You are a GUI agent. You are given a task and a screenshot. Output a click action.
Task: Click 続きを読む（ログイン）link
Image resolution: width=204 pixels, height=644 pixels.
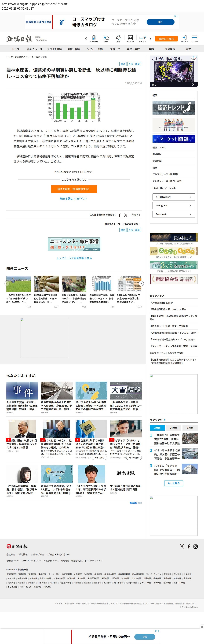(x=73, y=199)
